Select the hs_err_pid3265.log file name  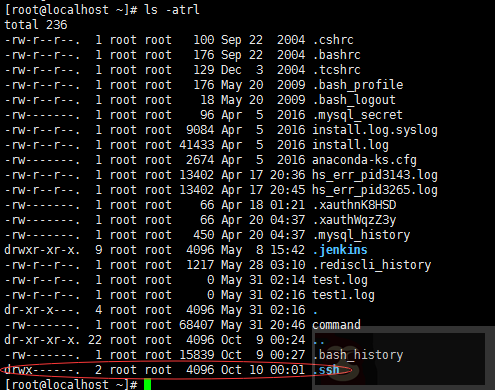375,190
